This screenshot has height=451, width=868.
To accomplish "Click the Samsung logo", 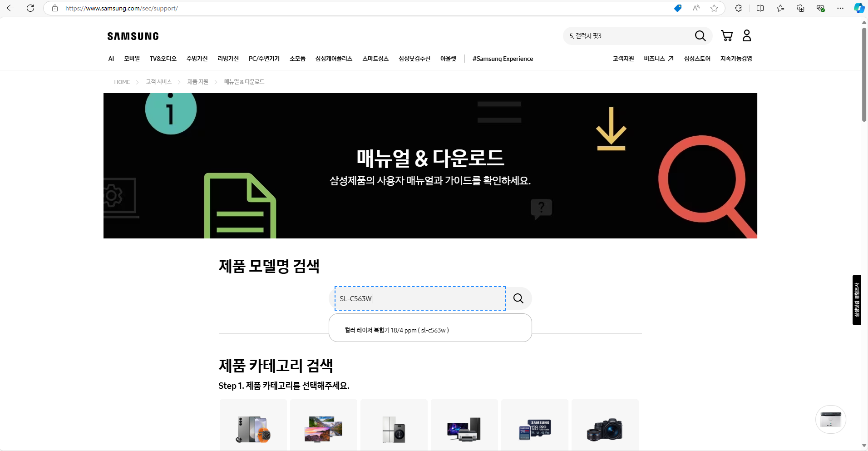I will (x=133, y=36).
